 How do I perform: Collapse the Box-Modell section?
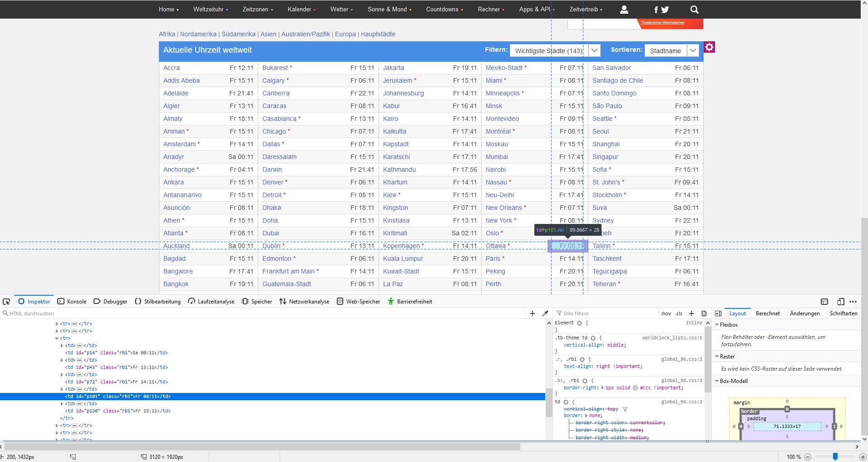(x=716, y=381)
